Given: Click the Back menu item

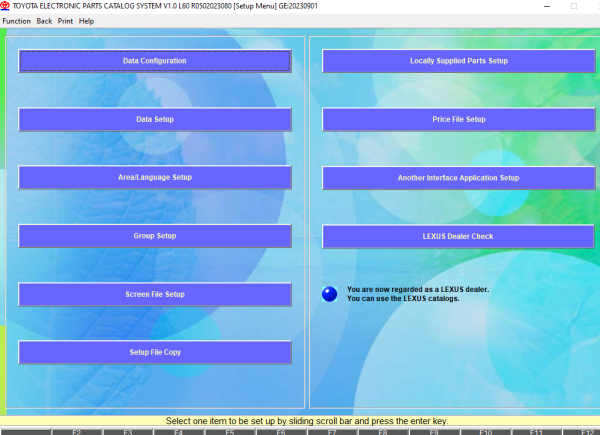Looking at the screenshot, I should click(x=44, y=21).
